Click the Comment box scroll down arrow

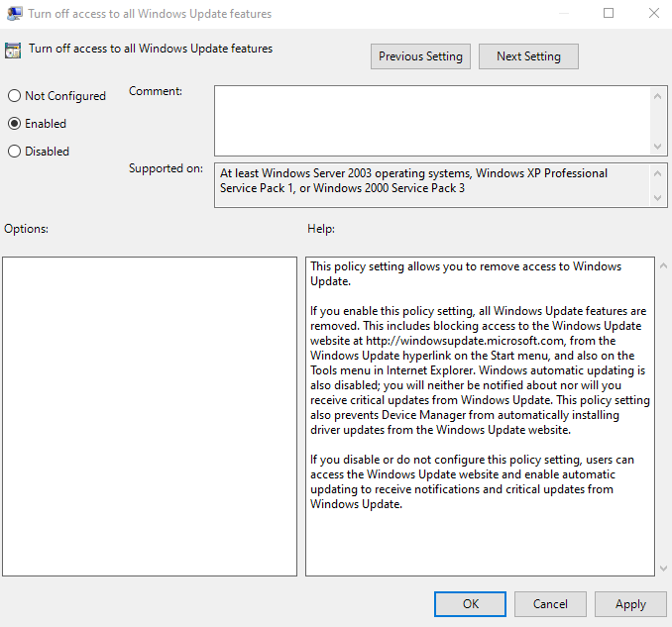[657, 147]
